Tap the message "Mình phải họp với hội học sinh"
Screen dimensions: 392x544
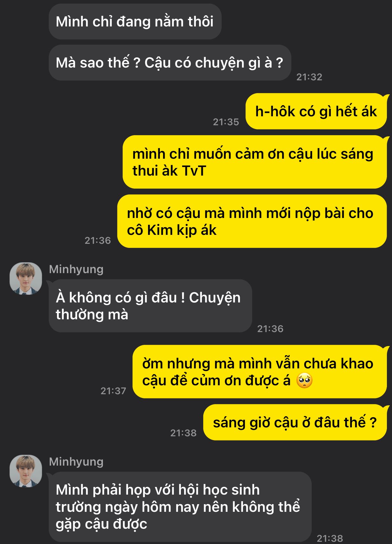[x=180, y=507]
